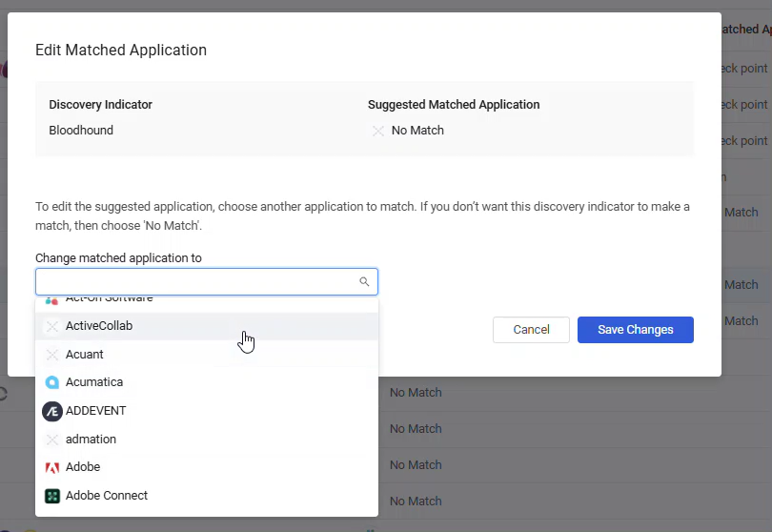Click the Cancel button
Screen dimensions: 772x532
[x=531, y=330]
